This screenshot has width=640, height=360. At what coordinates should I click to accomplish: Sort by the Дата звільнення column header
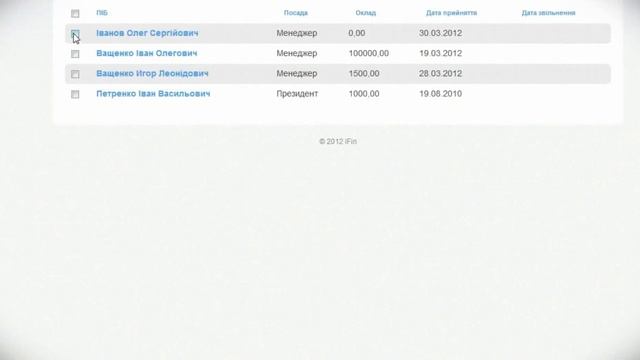tap(549, 13)
